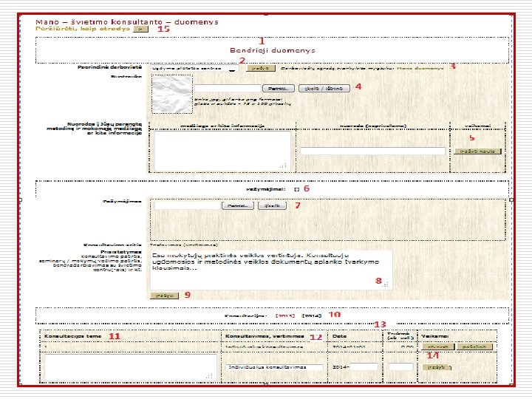Click the Konsultacijos tema column header
The image size is (532, 399).
pyautogui.click(x=72, y=336)
